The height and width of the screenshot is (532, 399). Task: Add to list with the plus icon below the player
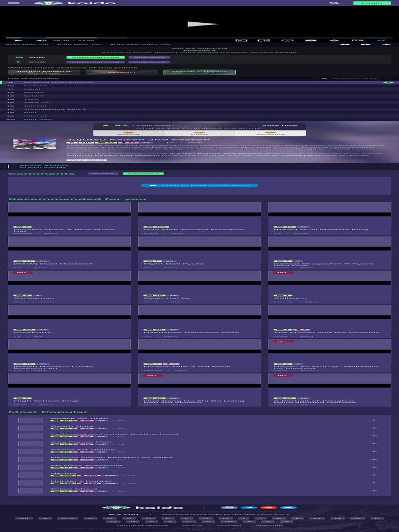[387, 45]
